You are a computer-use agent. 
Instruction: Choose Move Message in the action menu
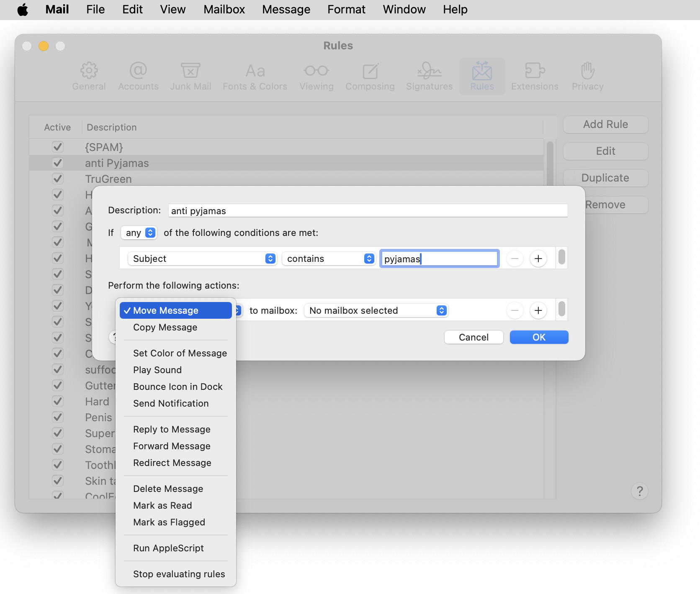point(176,310)
